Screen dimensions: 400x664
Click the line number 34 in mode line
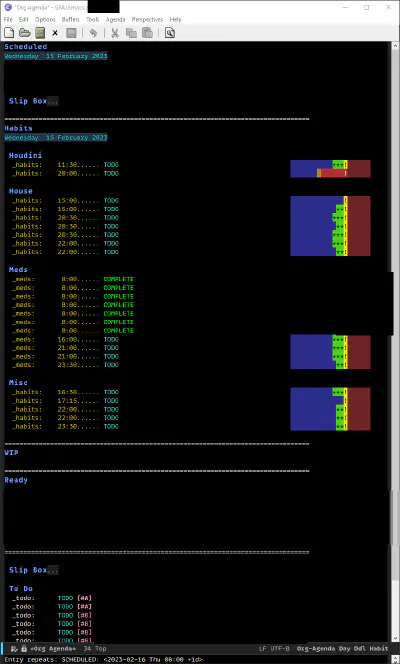87,648
